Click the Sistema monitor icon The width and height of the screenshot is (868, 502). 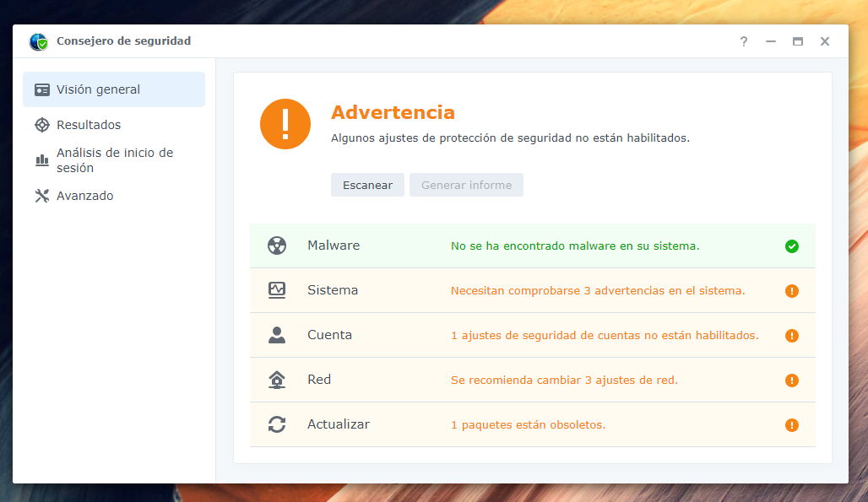[277, 290]
